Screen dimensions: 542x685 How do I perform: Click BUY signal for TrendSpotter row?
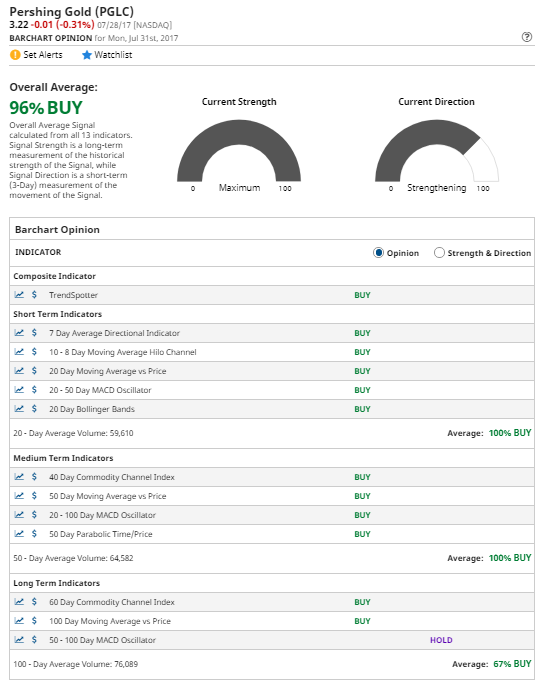[362, 295]
